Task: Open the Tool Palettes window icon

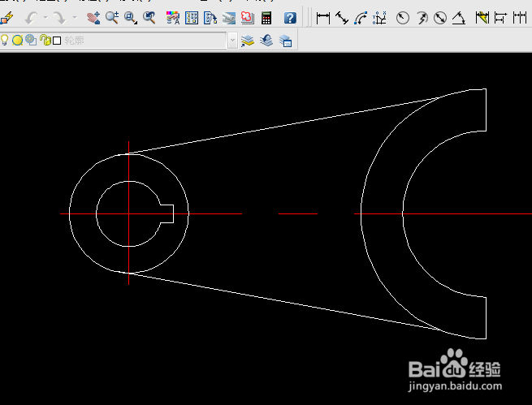Action: click(x=210, y=18)
